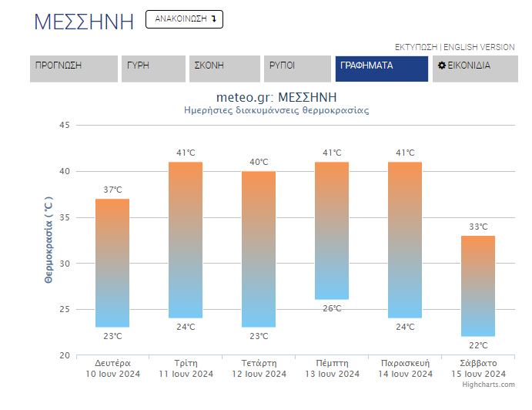Open the ΑΝΑΚΟΙΝΩΣΗ announcement button

point(184,19)
